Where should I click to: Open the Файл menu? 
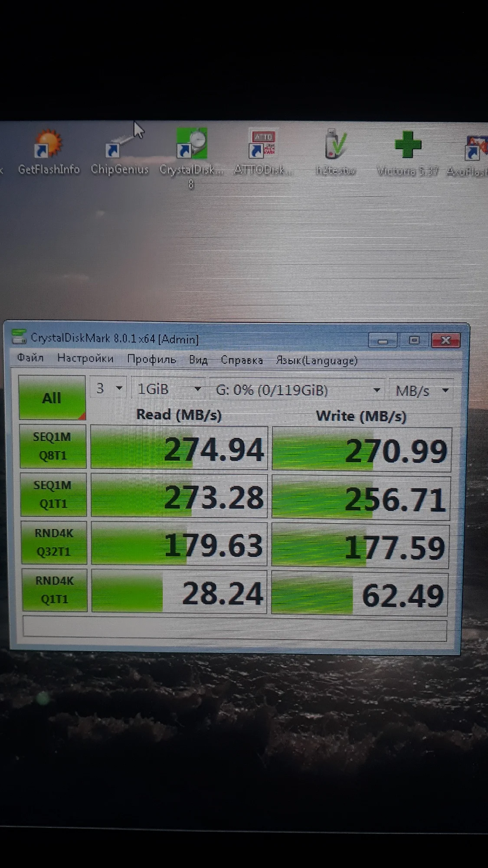(x=30, y=358)
